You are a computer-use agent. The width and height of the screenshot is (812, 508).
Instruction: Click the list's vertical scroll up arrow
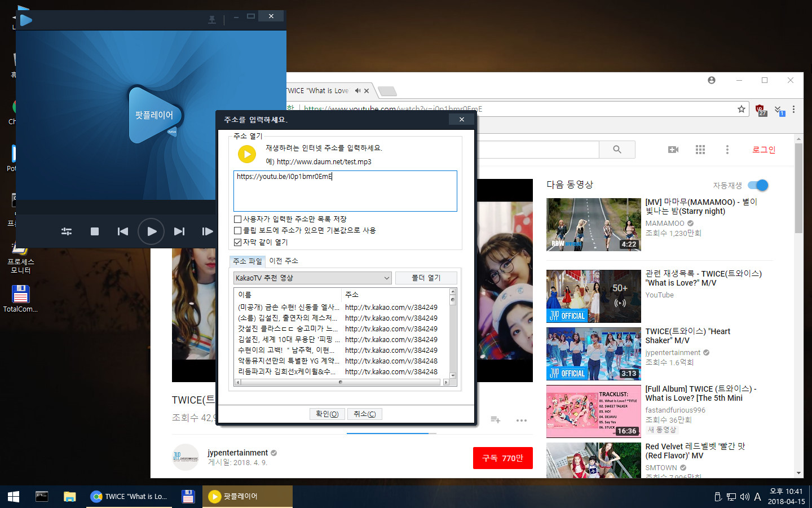(452, 292)
